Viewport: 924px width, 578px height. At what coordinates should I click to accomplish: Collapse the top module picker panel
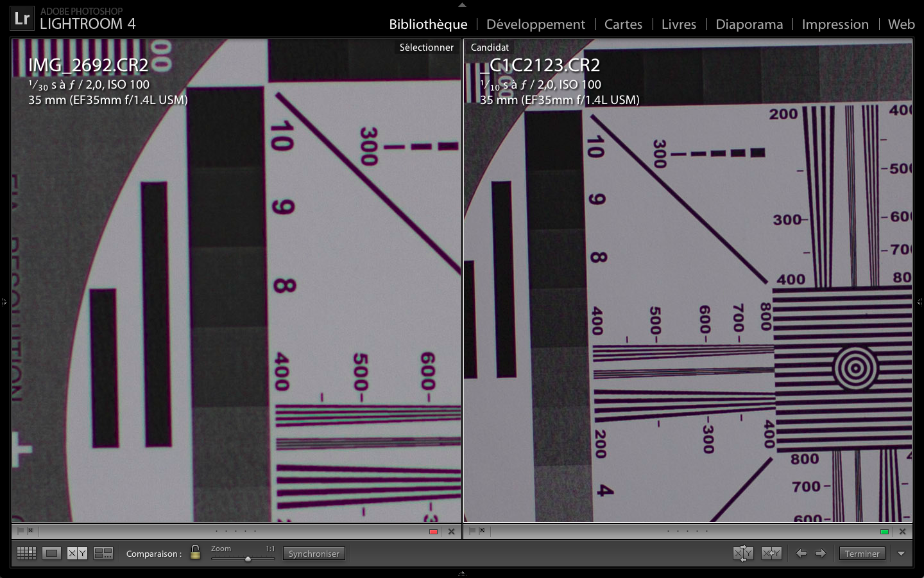[462, 4]
